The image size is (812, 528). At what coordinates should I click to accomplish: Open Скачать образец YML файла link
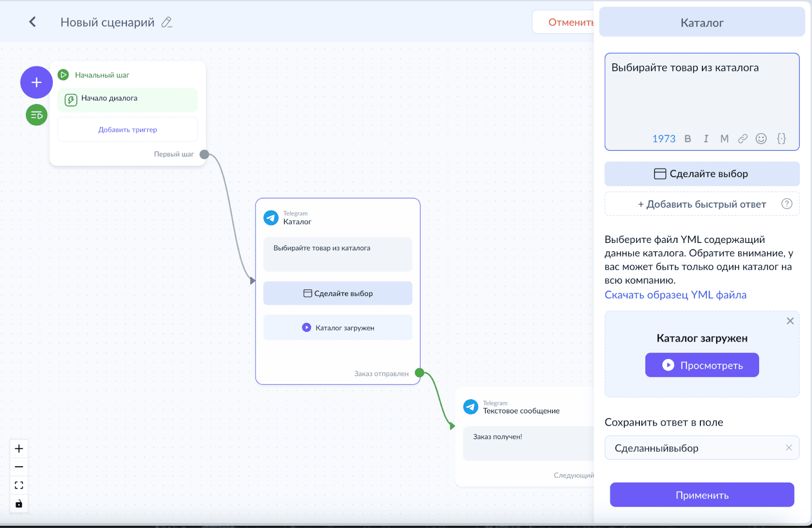(x=675, y=295)
